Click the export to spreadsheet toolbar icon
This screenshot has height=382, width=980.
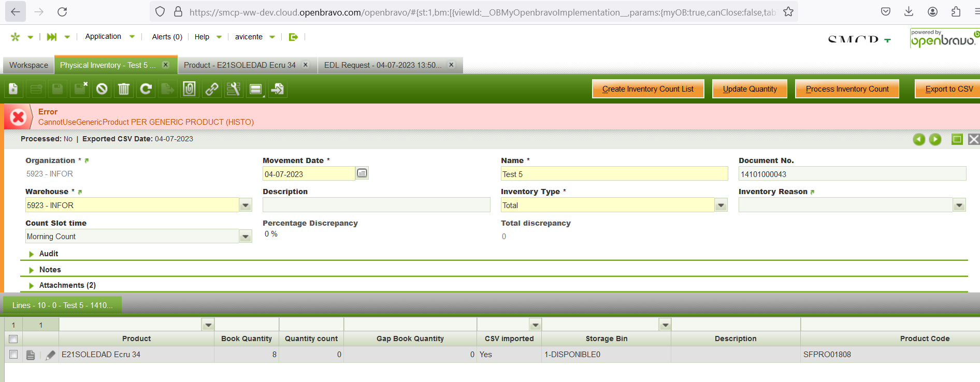(x=167, y=89)
